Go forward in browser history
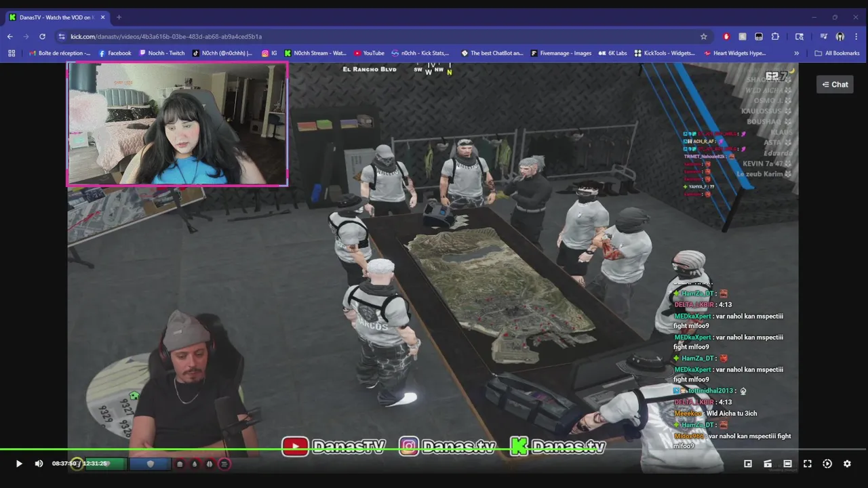Image resolution: width=868 pixels, height=488 pixels. coord(26,37)
